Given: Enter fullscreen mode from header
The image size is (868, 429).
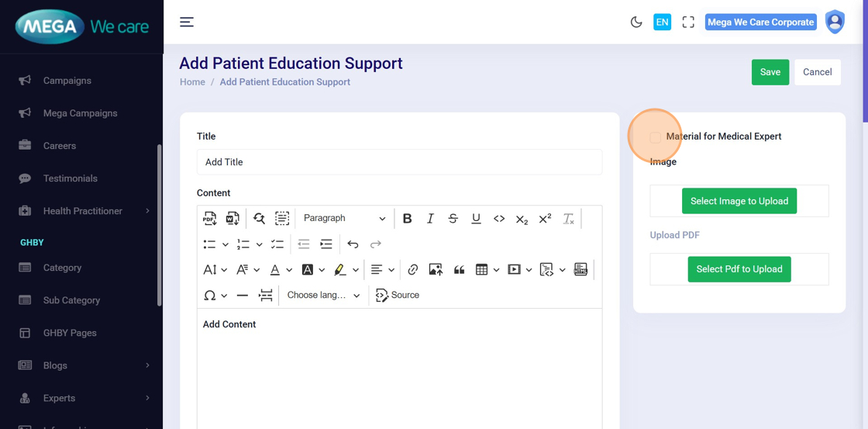Looking at the screenshot, I should point(688,22).
